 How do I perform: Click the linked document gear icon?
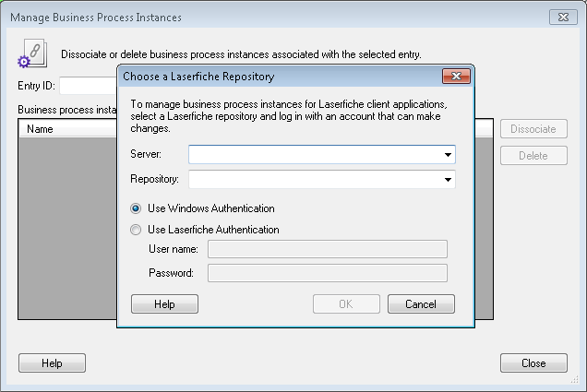click(32, 53)
